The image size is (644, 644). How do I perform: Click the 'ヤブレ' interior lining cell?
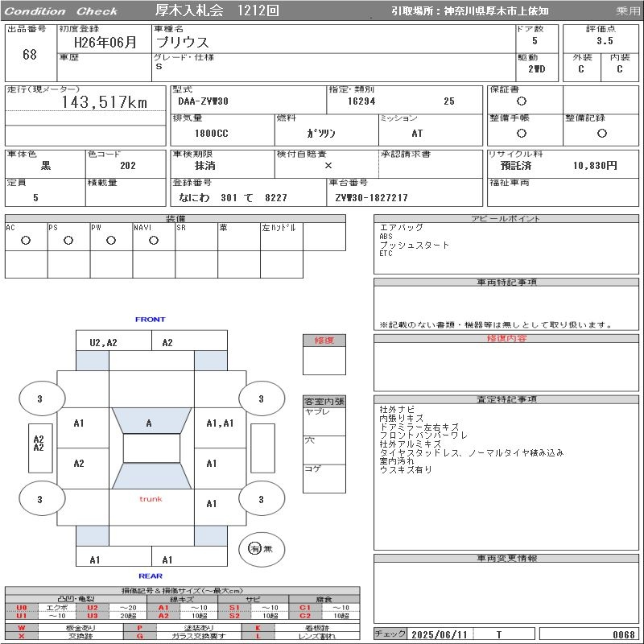[x=324, y=421]
